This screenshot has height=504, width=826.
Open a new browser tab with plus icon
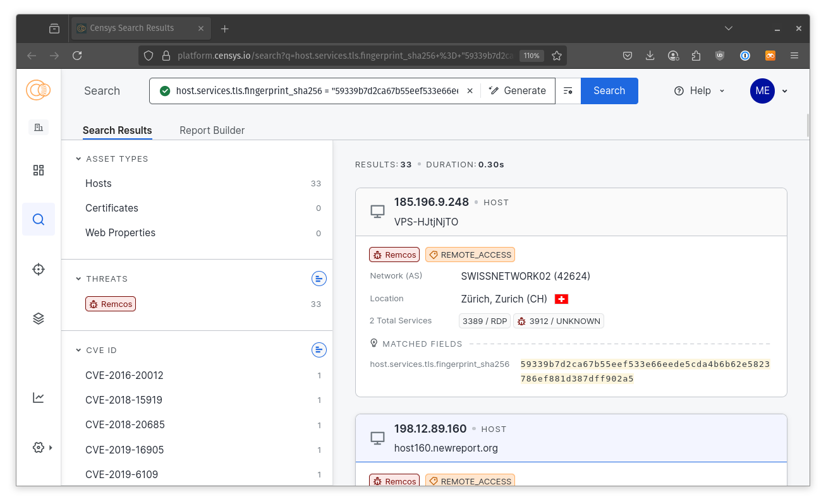tap(225, 28)
